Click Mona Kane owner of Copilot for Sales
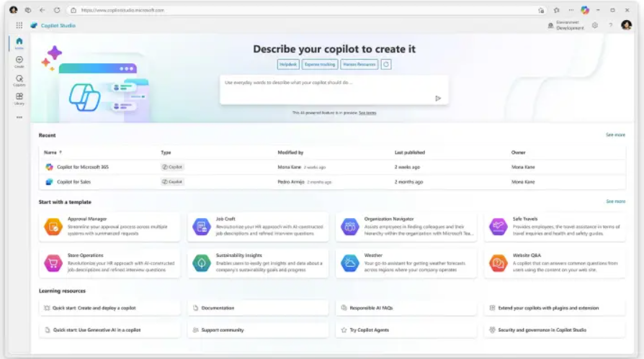 pyautogui.click(x=523, y=182)
